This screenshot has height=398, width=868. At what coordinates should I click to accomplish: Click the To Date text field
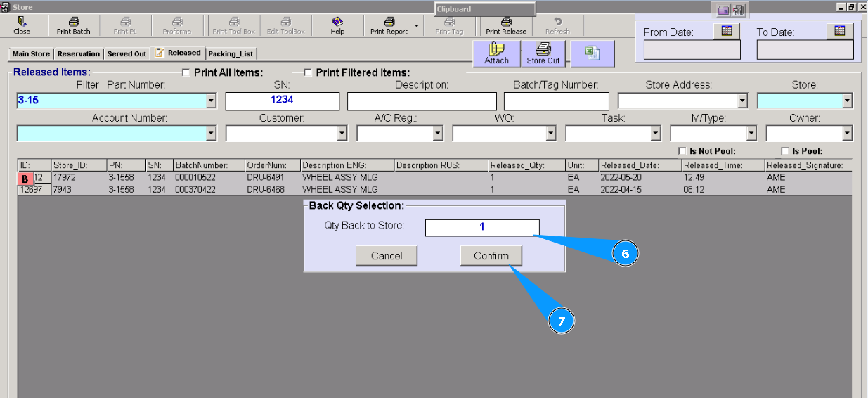[x=805, y=50]
